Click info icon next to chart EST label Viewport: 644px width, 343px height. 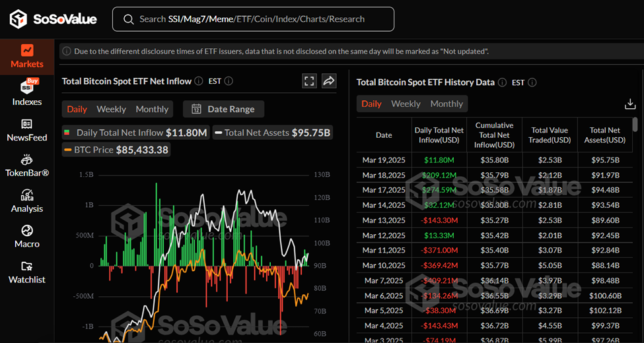point(229,81)
